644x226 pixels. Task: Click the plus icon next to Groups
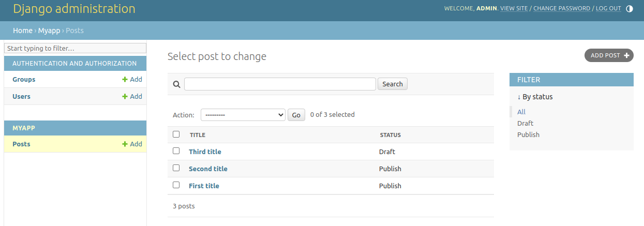(x=125, y=80)
